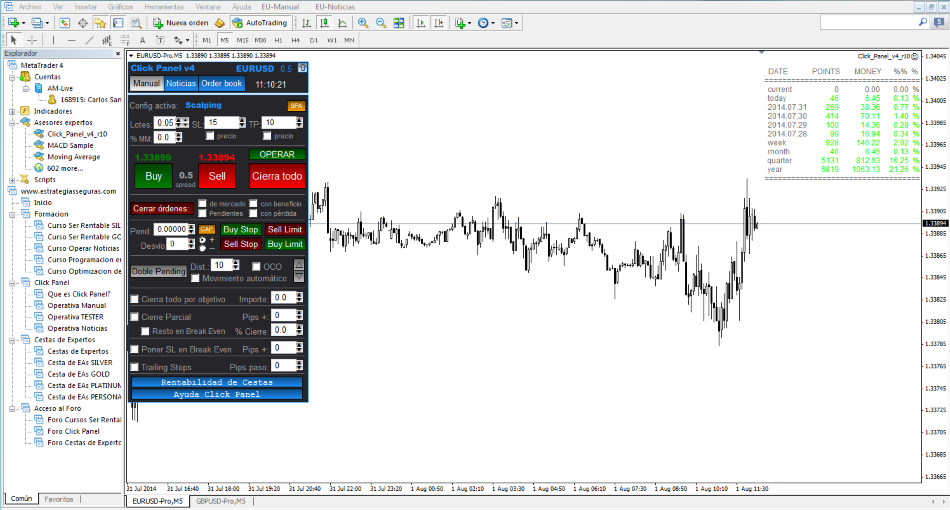
Task: Toggle AutoTrading in the toolbar
Action: (x=260, y=23)
